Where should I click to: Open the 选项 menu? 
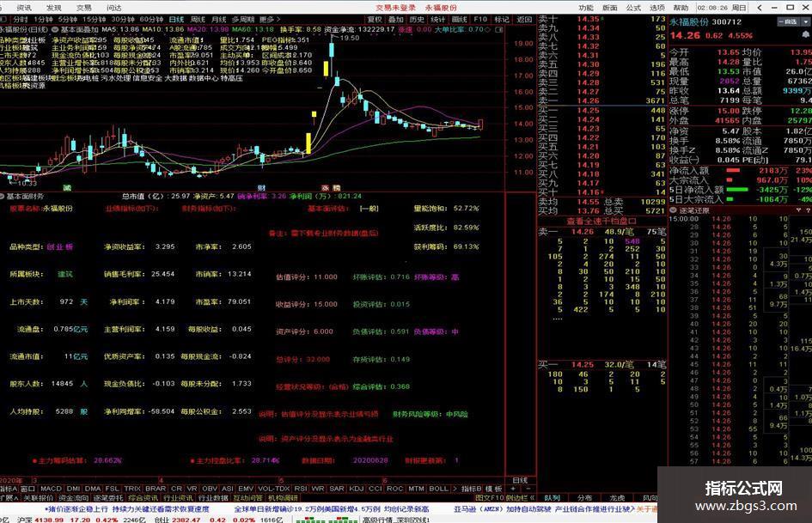(x=657, y=7)
